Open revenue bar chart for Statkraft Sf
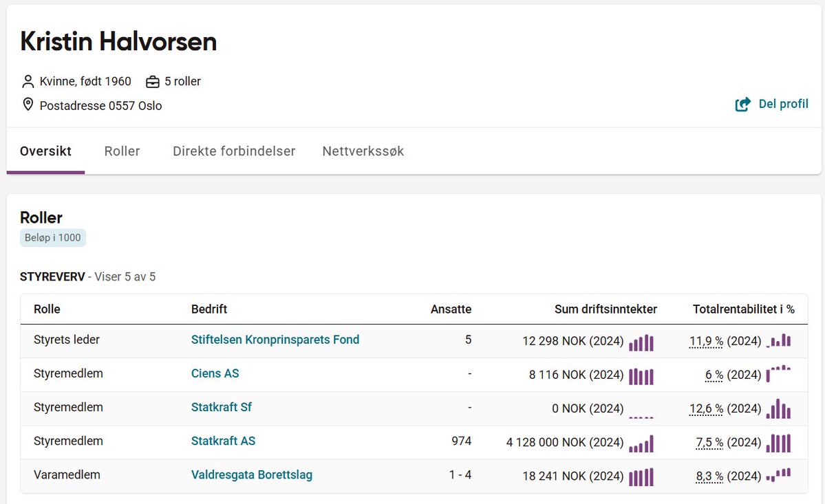 pyautogui.click(x=641, y=417)
